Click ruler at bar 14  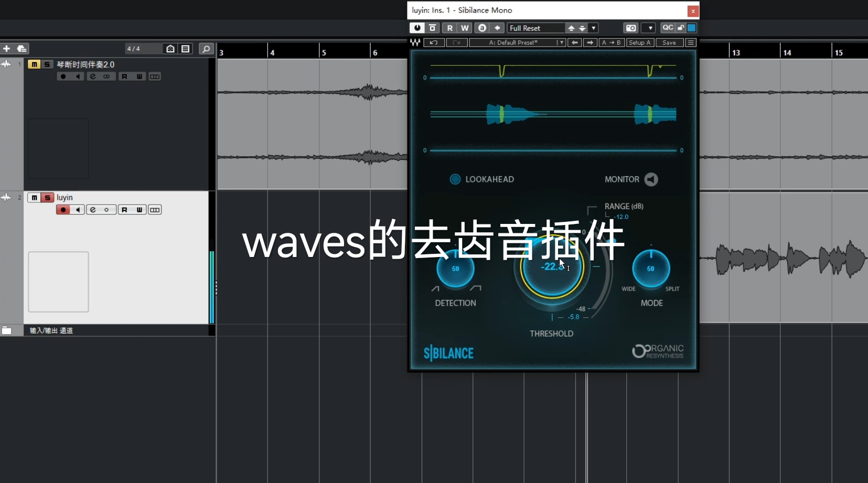[x=787, y=52]
